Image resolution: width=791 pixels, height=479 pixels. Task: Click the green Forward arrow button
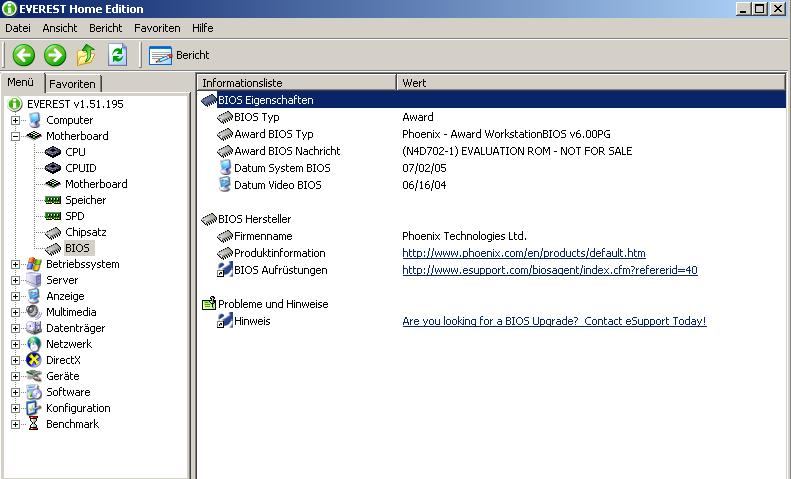click(x=54, y=55)
